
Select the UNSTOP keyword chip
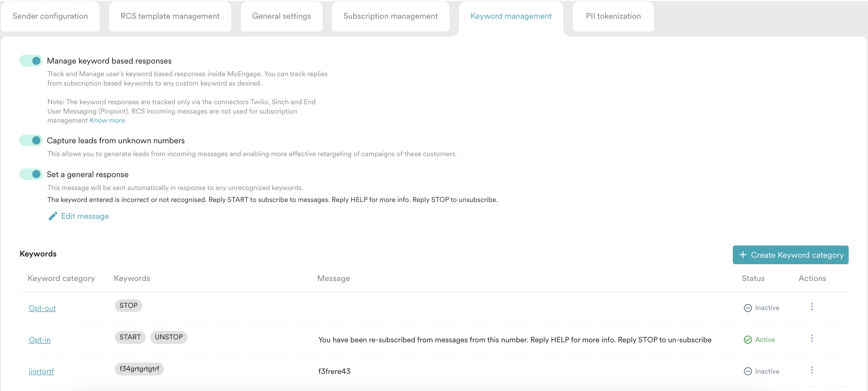[169, 337]
